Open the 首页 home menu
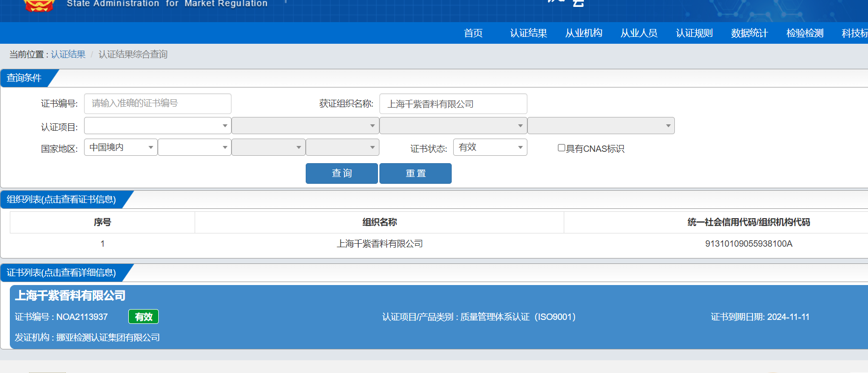The image size is (868, 373). [473, 33]
